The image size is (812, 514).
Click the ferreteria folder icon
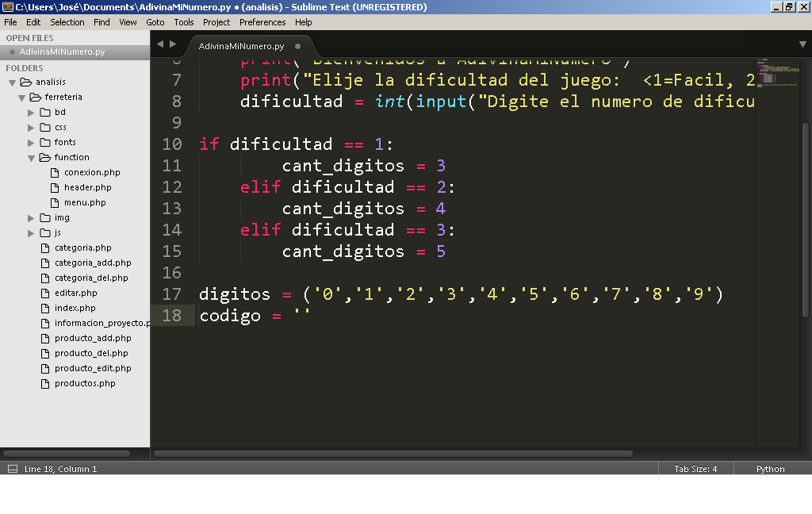coord(35,97)
